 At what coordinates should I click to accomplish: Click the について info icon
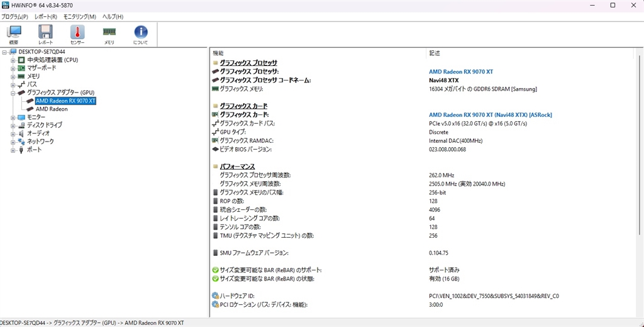[x=141, y=35]
